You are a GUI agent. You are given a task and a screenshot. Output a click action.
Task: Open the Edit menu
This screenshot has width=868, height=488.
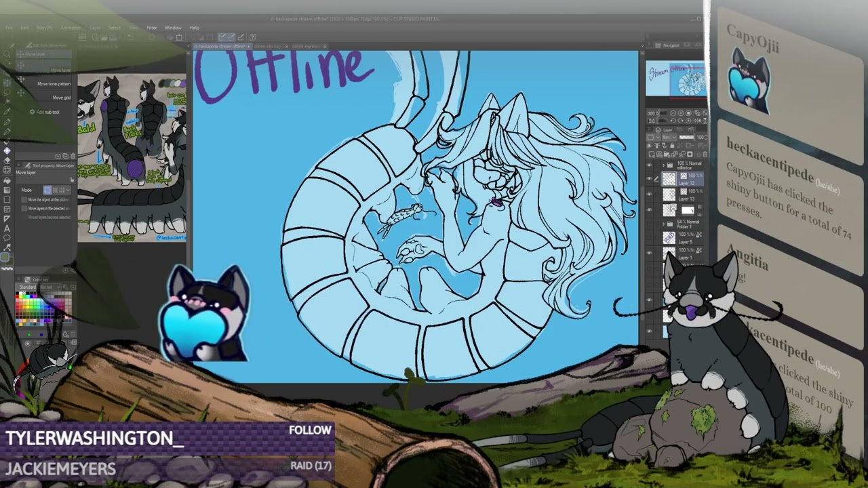pyautogui.click(x=24, y=28)
